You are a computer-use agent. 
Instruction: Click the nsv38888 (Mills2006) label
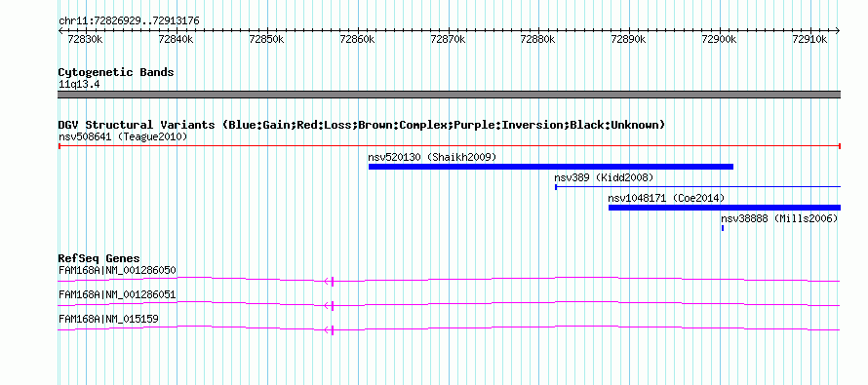click(779, 218)
